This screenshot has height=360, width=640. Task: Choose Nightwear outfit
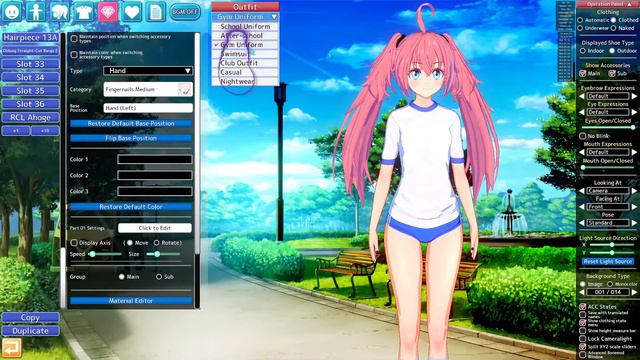tap(245, 81)
